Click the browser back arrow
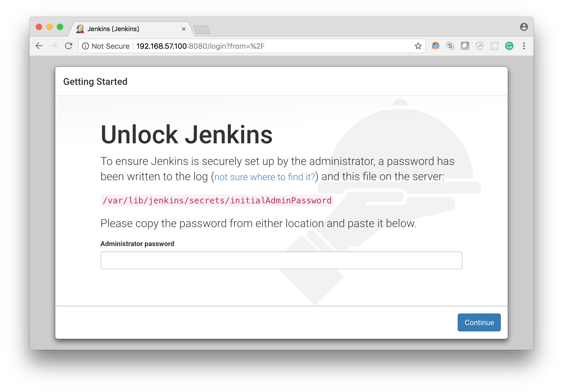The width and height of the screenshot is (563, 392). [39, 46]
